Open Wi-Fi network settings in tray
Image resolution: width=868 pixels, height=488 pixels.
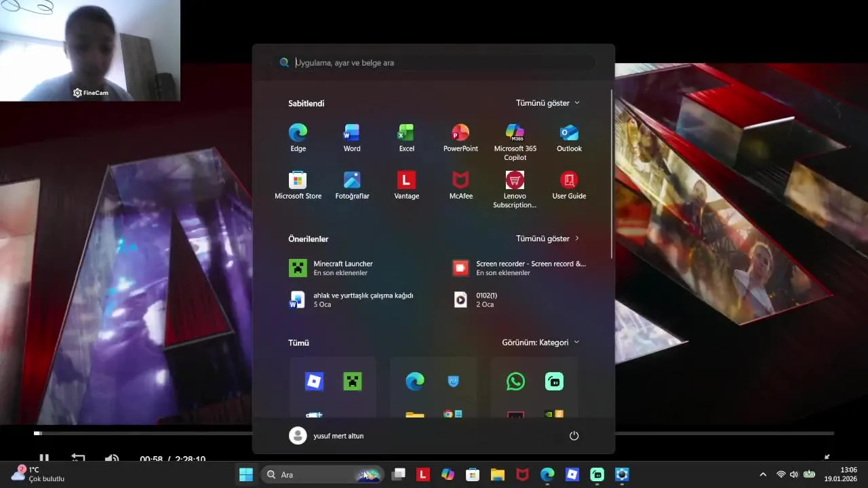781,474
